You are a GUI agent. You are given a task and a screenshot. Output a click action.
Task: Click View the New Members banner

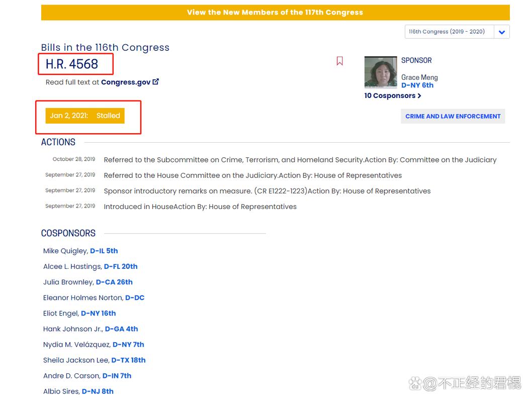pyautogui.click(x=275, y=13)
